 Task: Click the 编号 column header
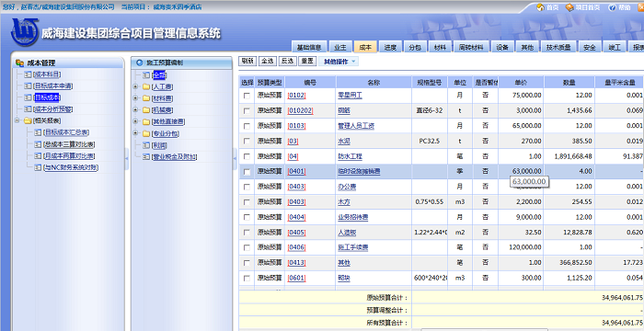click(310, 83)
